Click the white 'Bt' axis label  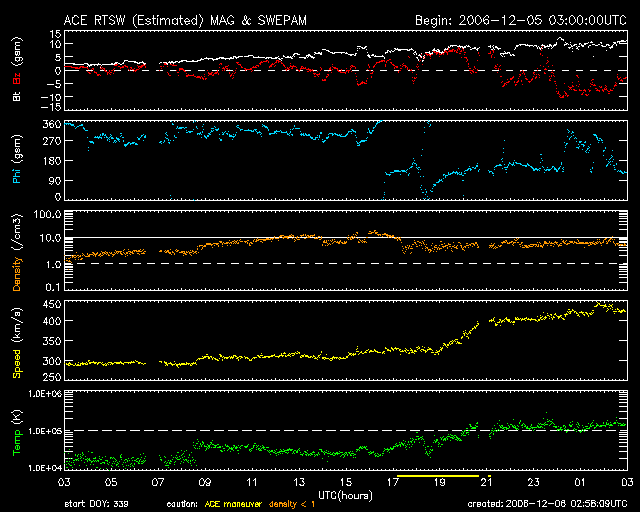[x=17, y=96]
